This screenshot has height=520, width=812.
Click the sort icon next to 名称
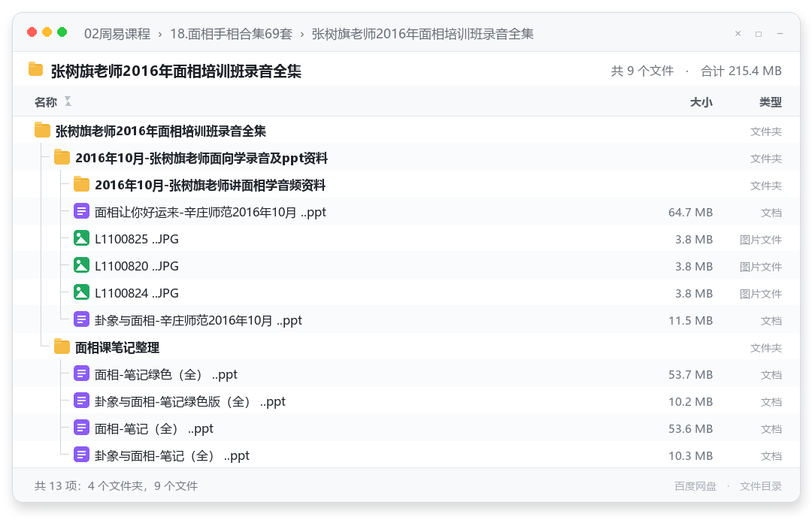point(68,101)
